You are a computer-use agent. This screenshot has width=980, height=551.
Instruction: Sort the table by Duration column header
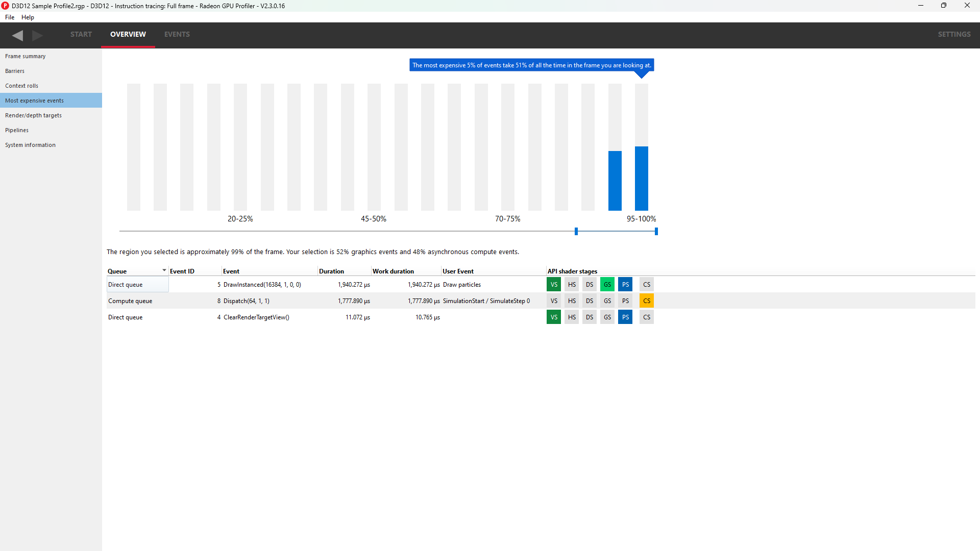[332, 271]
